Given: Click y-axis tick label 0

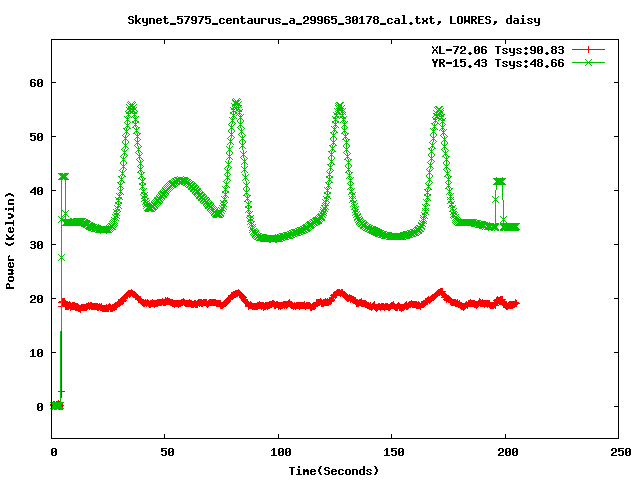Looking at the screenshot, I should tap(40, 407).
